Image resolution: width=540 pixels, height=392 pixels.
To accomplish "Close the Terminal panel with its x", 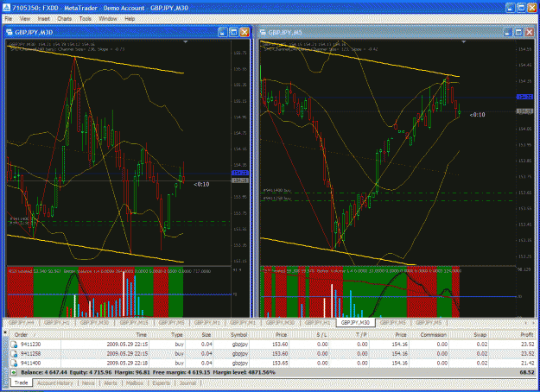I will click(5, 332).
